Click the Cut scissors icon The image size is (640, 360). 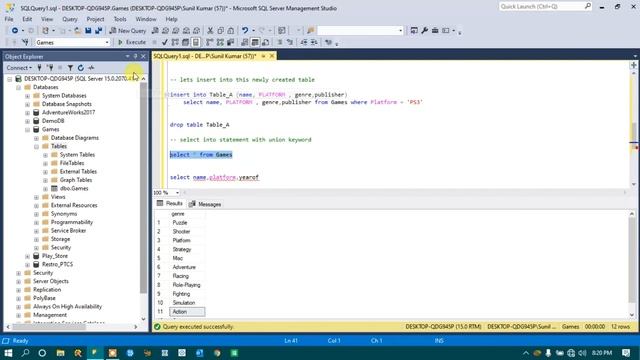coord(210,31)
